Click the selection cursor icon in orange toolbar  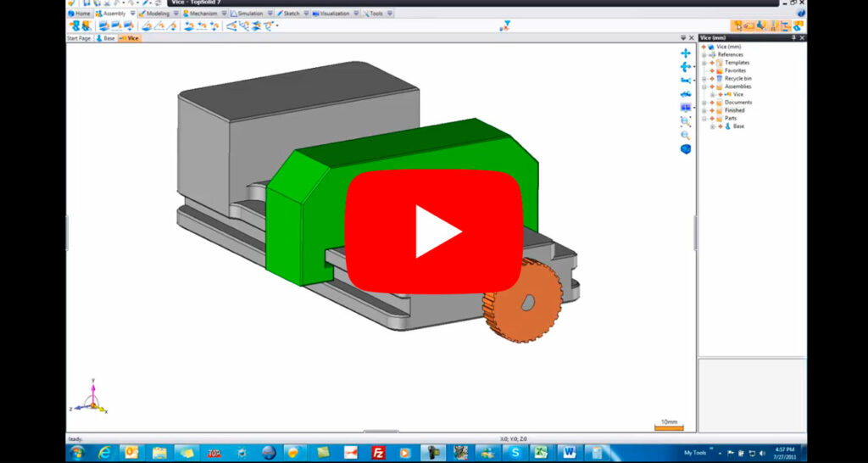737,25
